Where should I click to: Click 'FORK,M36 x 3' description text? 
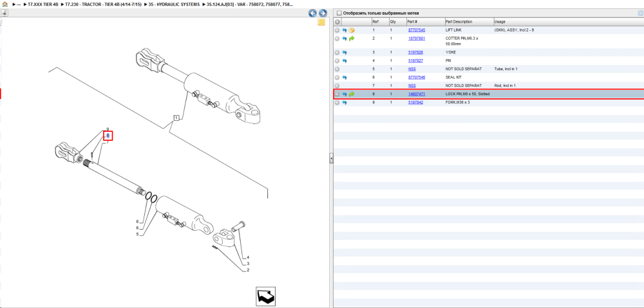[x=457, y=102]
